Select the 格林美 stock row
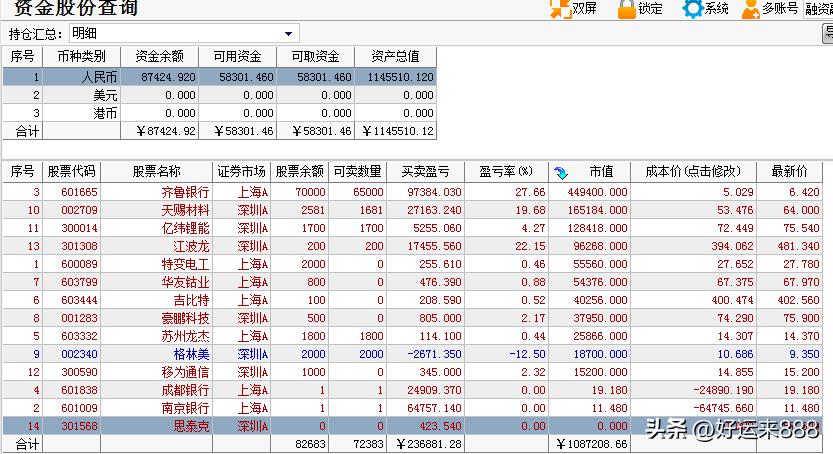This screenshot has height=454, width=833. (x=412, y=354)
